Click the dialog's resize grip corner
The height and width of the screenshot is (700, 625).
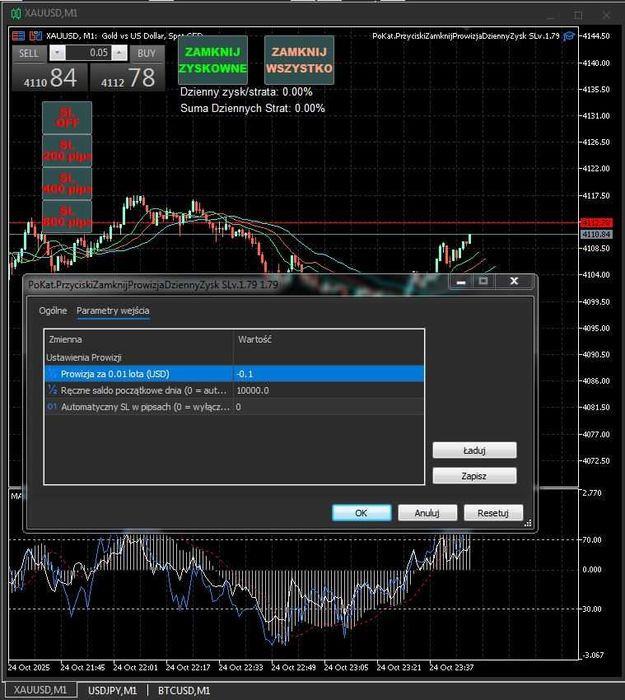click(528, 523)
